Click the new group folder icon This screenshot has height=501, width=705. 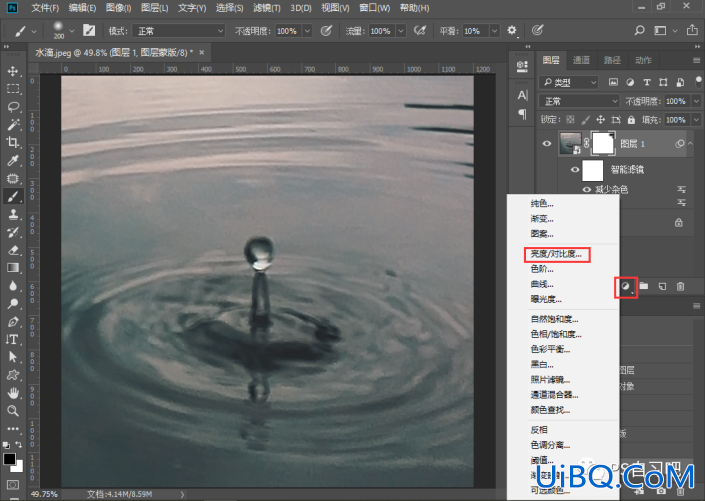(644, 286)
